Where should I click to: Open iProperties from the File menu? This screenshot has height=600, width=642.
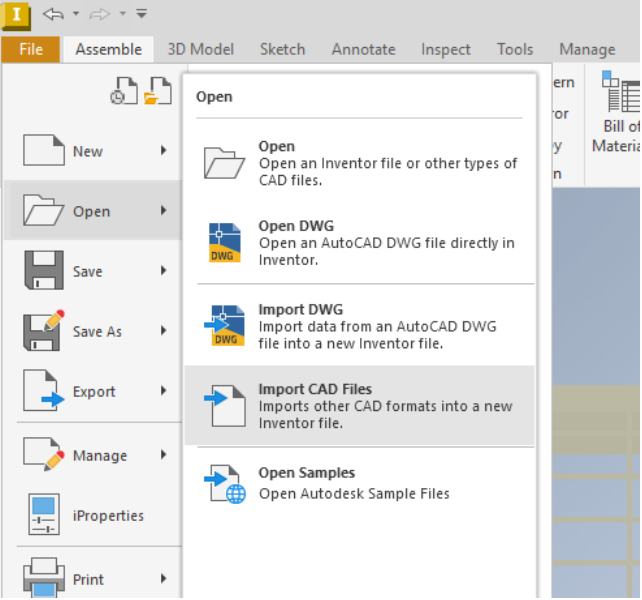tap(108, 516)
